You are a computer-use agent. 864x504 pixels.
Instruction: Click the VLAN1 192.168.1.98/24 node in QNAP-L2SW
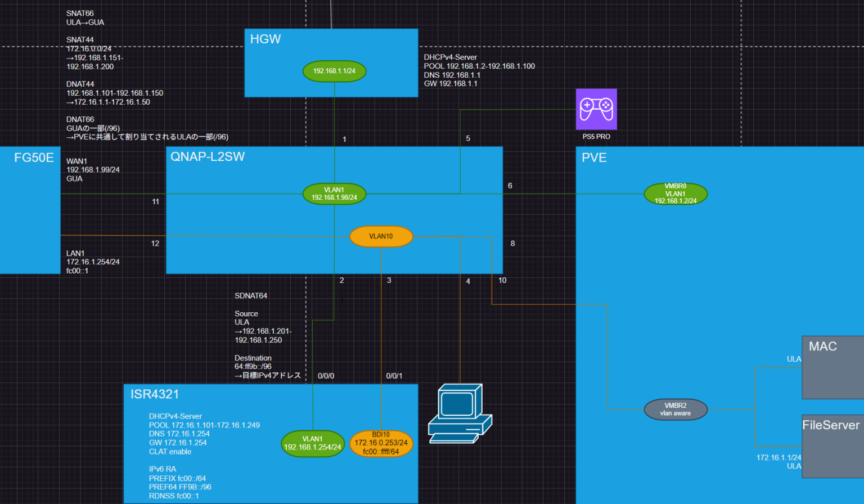[334, 194]
